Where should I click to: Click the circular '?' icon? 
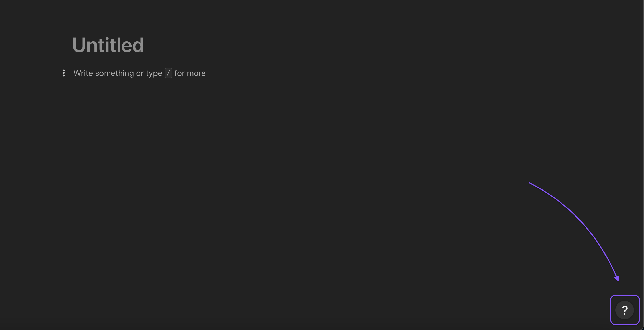625,310
